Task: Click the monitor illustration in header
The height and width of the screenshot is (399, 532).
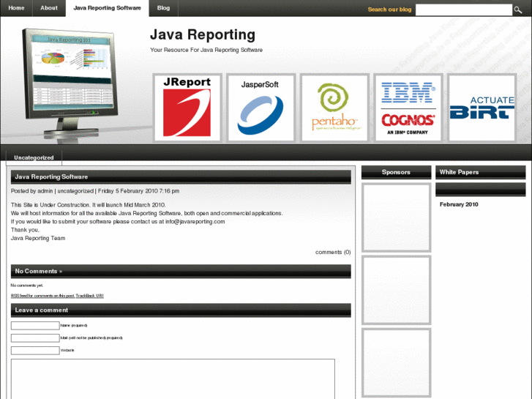Action: pos(70,83)
